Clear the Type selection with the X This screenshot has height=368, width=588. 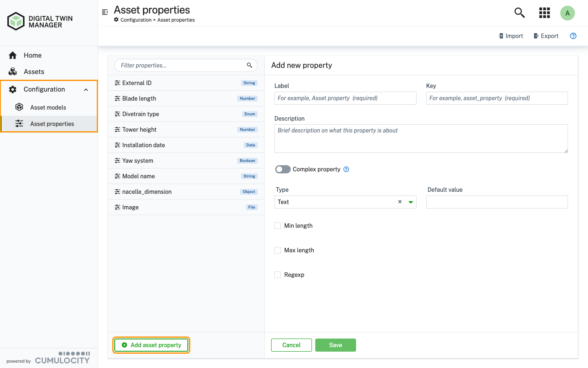(x=399, y=202)
